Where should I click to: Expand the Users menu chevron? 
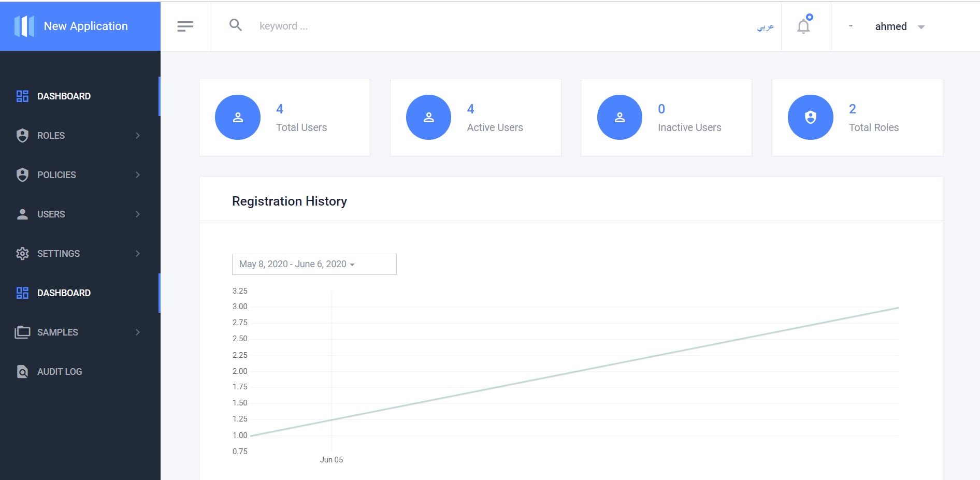click(x=138, y=214)
